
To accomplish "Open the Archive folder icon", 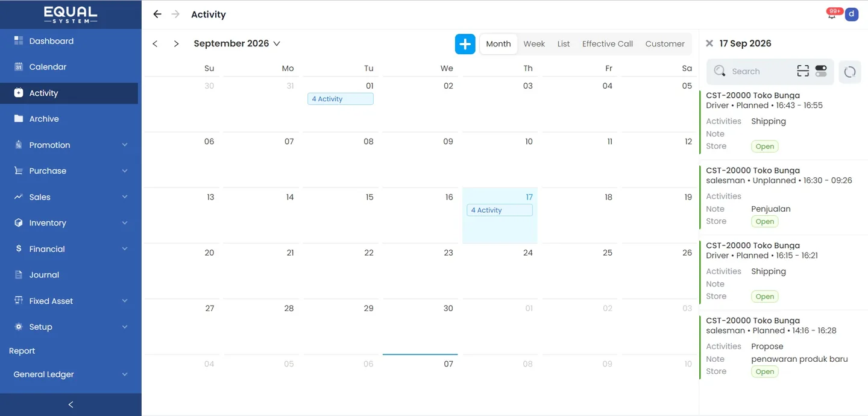I will click(x=18, y=119).
